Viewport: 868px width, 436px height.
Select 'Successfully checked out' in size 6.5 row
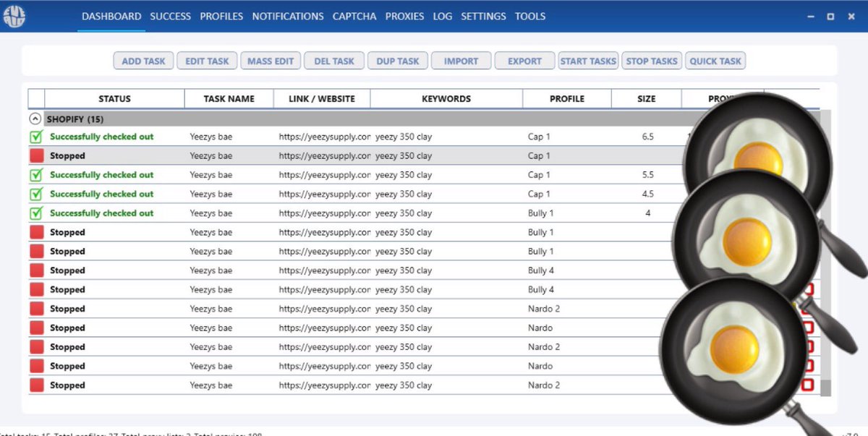(x=102, y=136)
